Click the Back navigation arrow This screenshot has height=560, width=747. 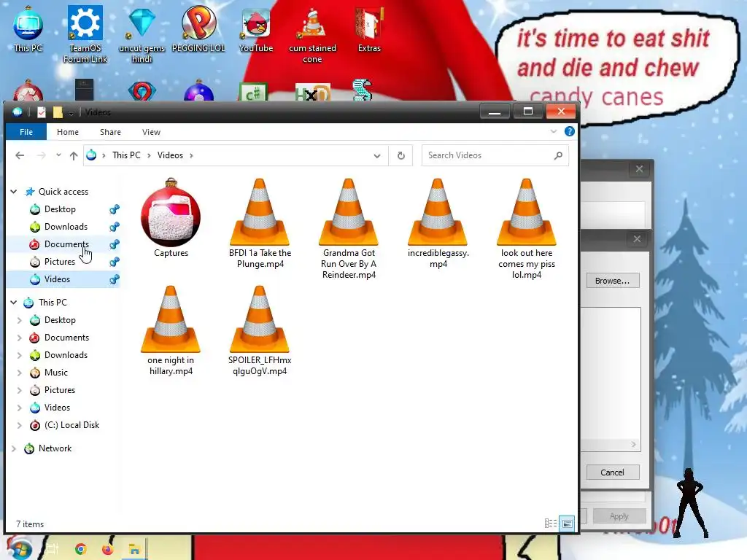(20, 155)
